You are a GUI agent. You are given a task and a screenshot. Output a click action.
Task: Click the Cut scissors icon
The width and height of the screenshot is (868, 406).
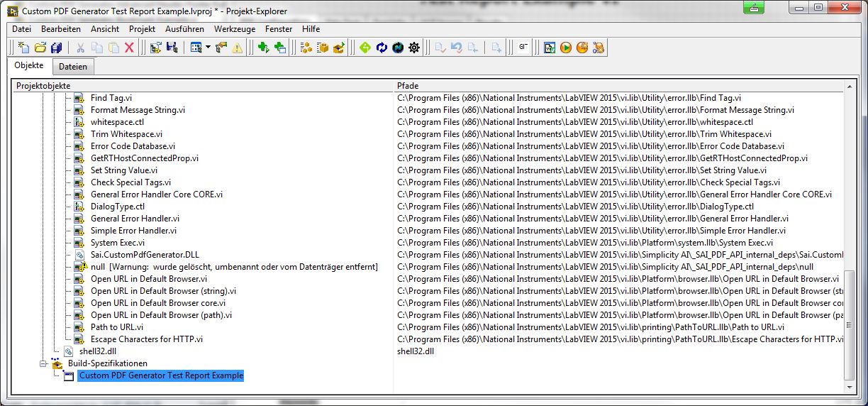[80, 48]
